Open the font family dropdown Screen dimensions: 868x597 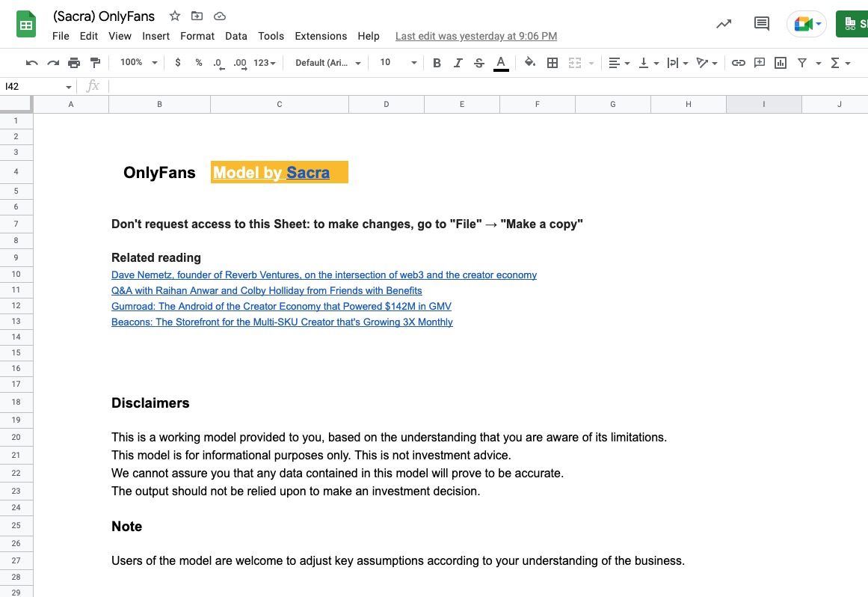(x=327, y=63)
